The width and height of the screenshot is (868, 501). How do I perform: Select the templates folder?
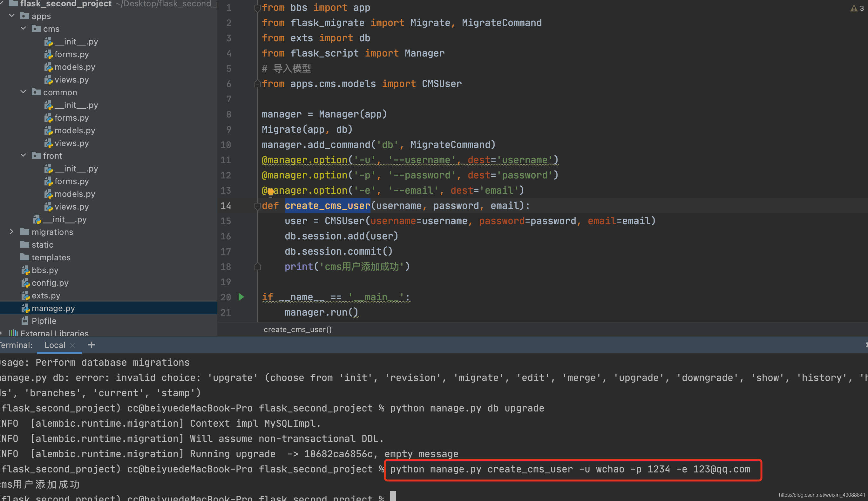[x=45, y=257]
